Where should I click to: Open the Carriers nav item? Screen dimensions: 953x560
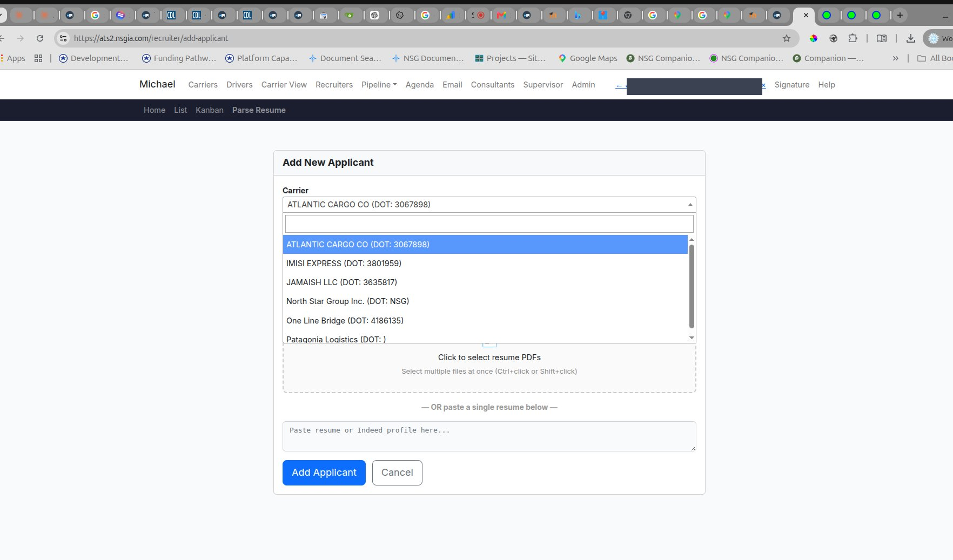click(203, 85)
